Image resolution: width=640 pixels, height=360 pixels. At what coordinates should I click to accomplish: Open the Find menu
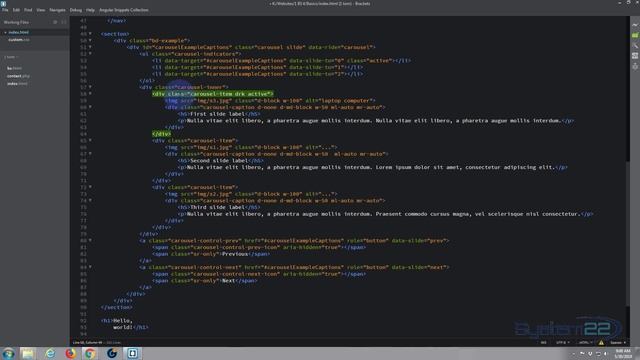click(x=28, y=10)
